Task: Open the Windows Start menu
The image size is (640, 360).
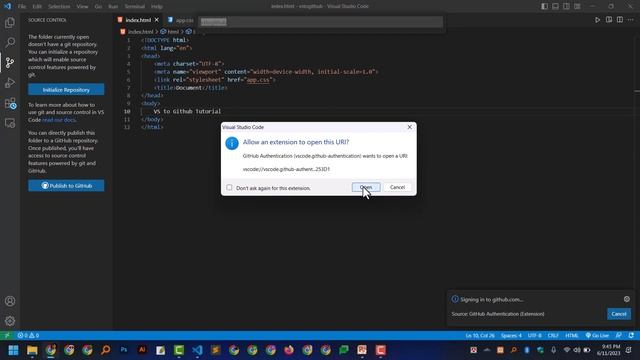Action: click(x=13, y=350)
